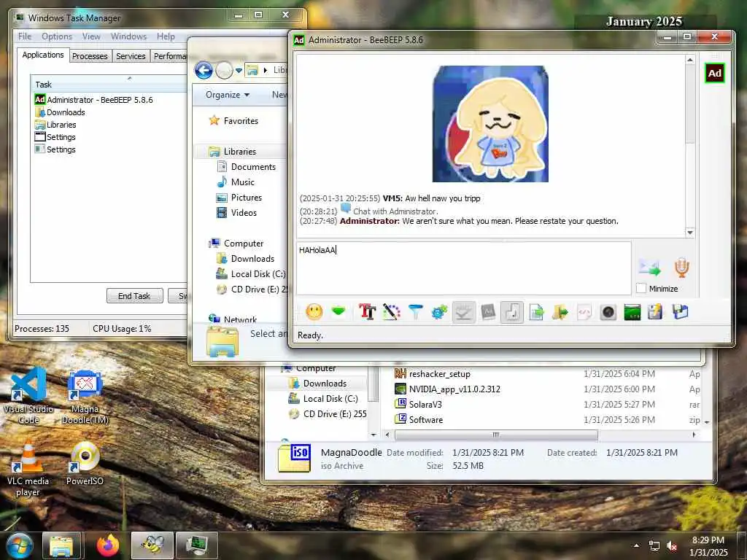The width and height of the screenshot is (747, 560).
Task: Open the Organize dropdown in Libraries window
Action: click(228, 95)
